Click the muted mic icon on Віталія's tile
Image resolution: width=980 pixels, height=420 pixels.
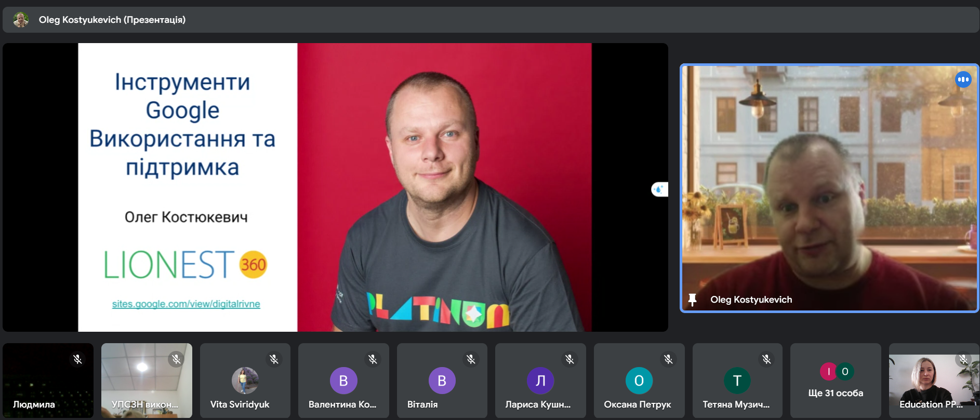pos(471,359)
